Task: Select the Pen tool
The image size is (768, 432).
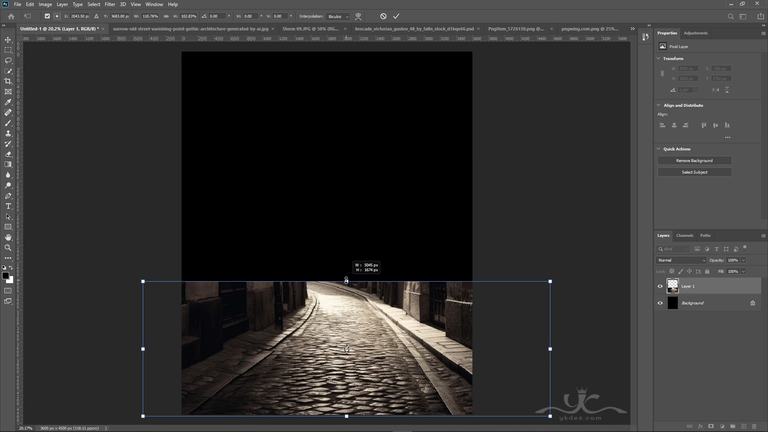Action: (8, 195)
